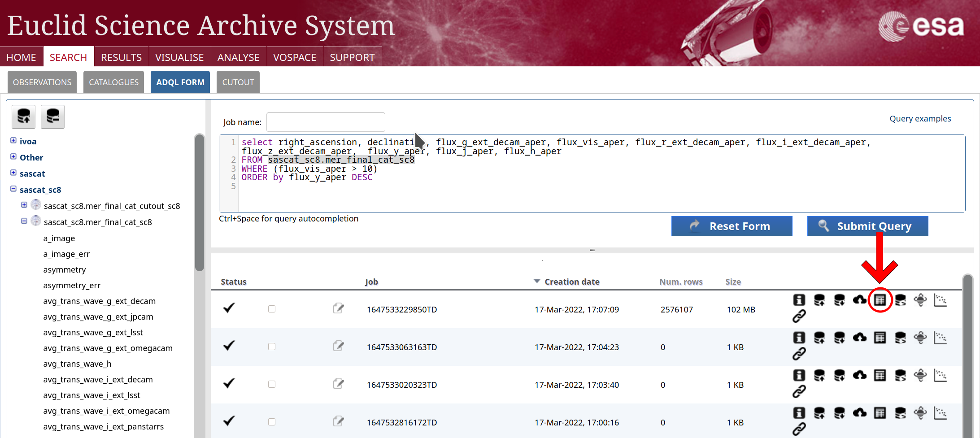Select the a_image_err column in tree
This screenshot has height=438, width=980.
click(66, 254)
